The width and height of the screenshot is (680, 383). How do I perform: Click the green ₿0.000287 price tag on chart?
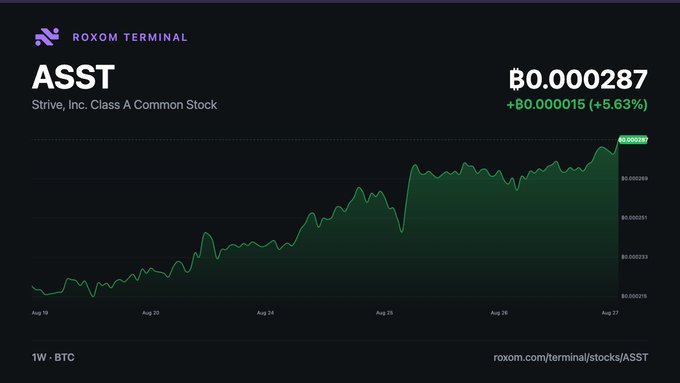[633, 140]
